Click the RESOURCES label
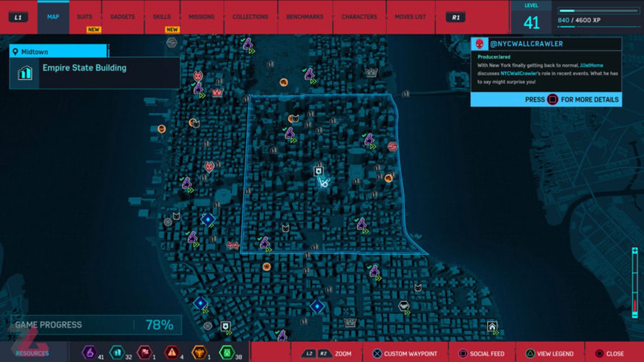The image size is (644, 362). (32, 353)
